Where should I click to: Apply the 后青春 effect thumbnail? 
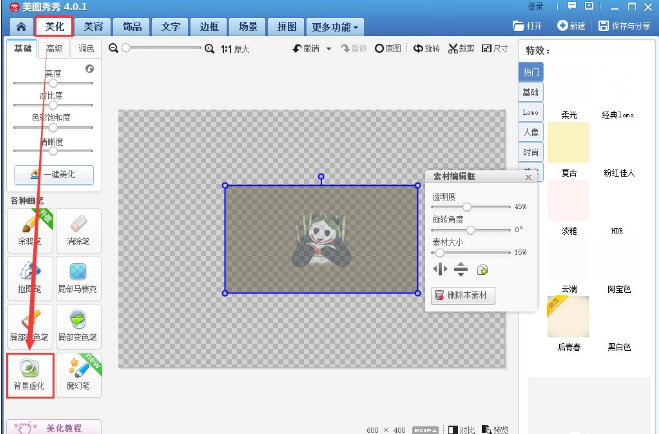568,317
